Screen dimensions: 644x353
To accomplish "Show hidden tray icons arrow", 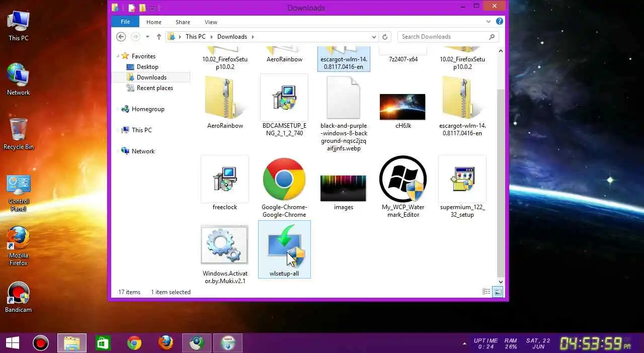I will 464,344.
